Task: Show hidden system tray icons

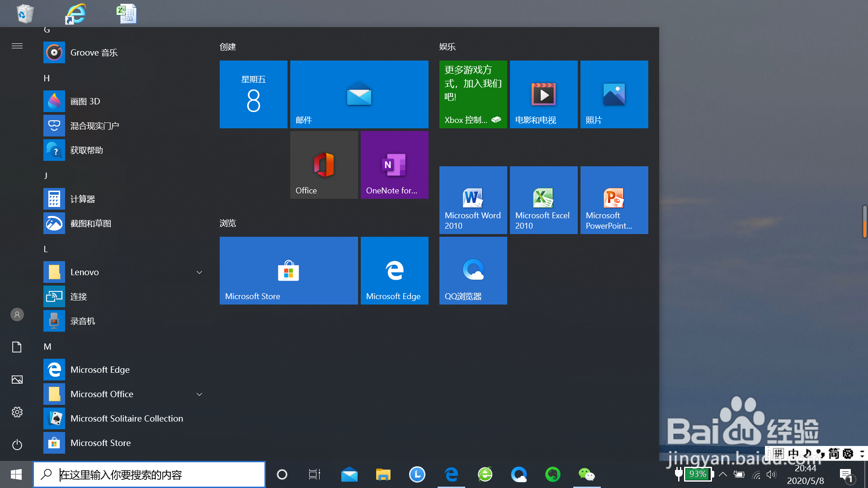Action: pos(723,474)
